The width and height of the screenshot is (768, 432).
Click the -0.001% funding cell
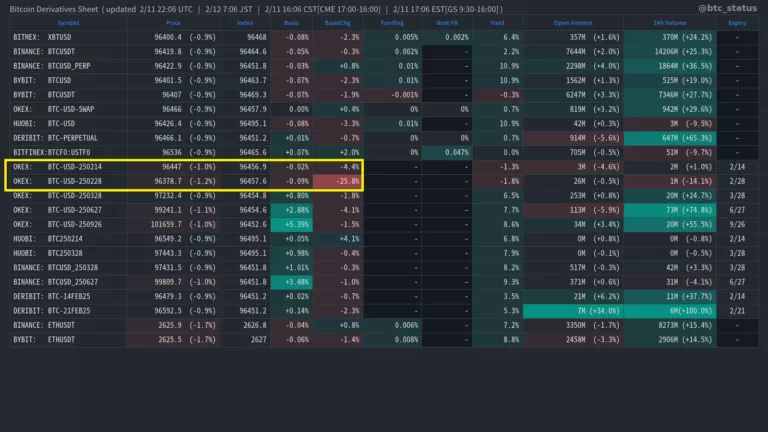pos(392,95)
